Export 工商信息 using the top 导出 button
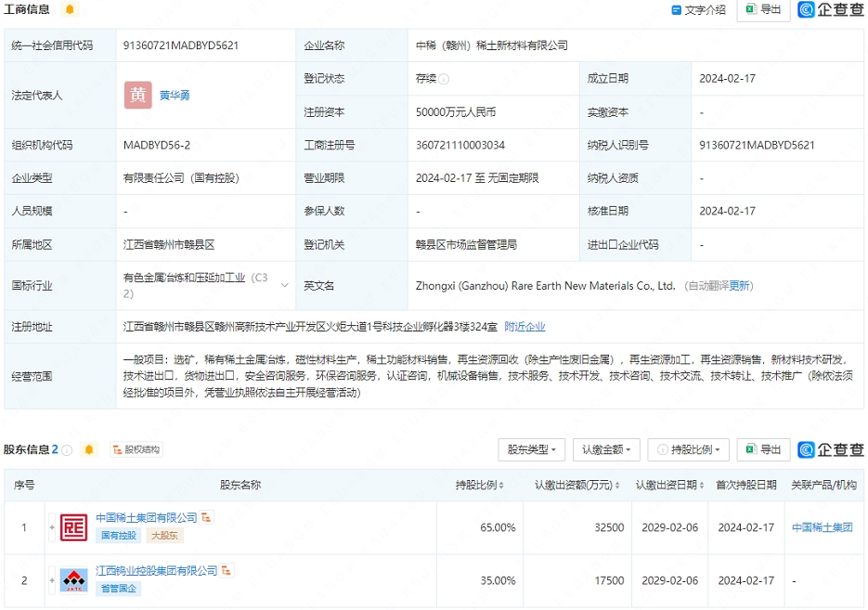The width and height of the screenshot is (868, 610). tap(763, 9)
